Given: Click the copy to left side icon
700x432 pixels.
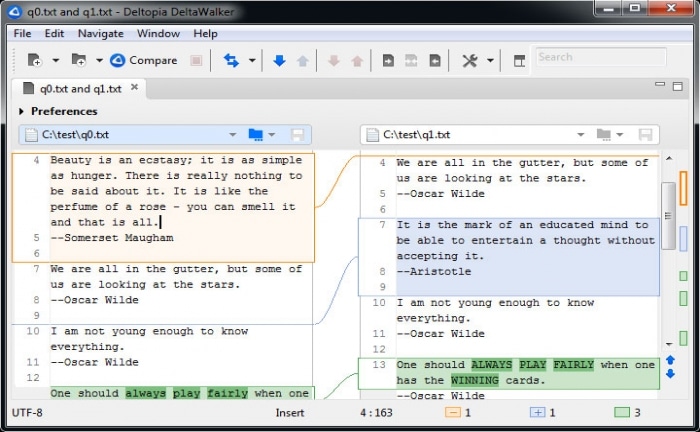Looking at the screenshot, I should [435, 60].
